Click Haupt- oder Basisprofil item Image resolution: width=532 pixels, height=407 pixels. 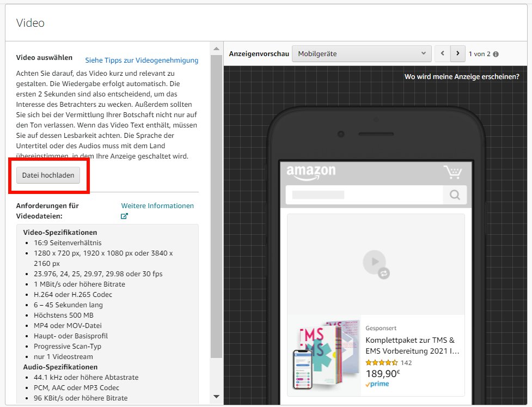point(71,336)
